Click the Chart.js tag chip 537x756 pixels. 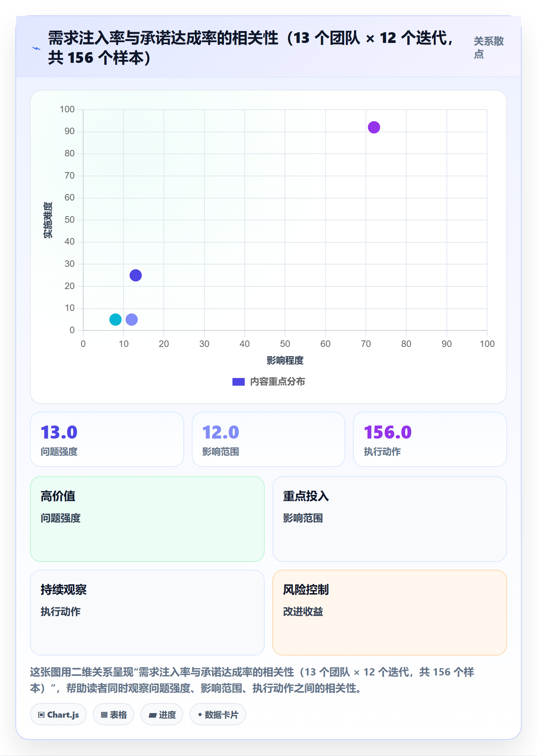[x=58, y=715]
